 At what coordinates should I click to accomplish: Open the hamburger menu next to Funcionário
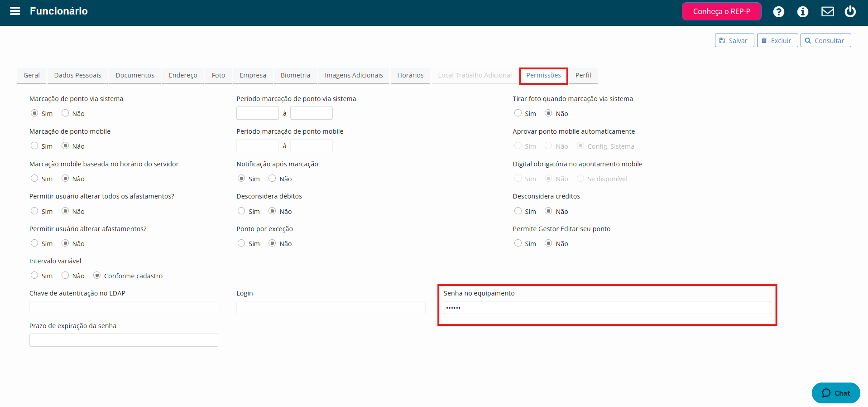click(x=15, y=11)
